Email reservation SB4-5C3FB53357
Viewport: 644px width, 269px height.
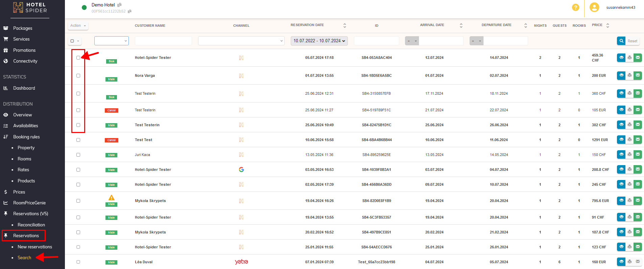click(638, 217)
